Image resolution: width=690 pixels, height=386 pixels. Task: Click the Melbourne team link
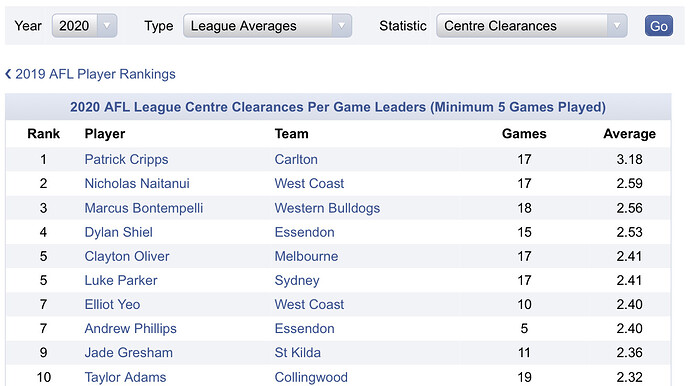point(306,256)
